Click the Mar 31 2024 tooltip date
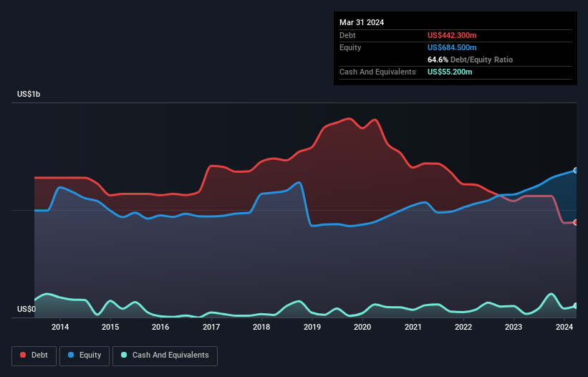The height and width of the screenshot is (377, 588). coord(362,22)
